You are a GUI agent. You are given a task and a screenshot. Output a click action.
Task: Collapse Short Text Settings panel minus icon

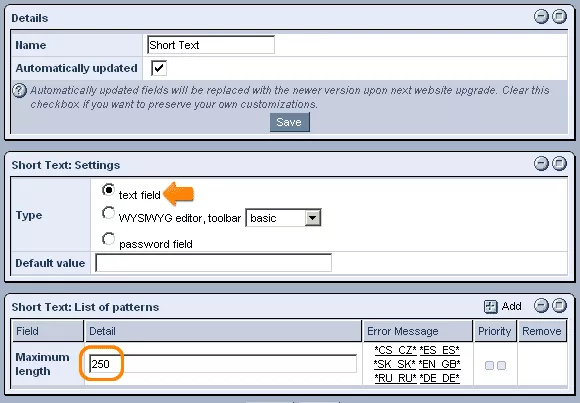pos(541,163)
